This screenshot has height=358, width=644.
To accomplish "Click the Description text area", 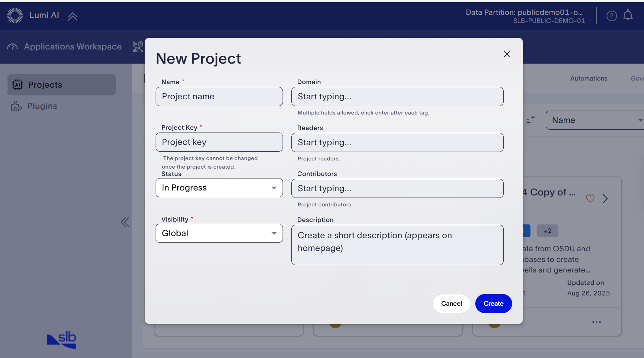I will click(x=398, y=245).
